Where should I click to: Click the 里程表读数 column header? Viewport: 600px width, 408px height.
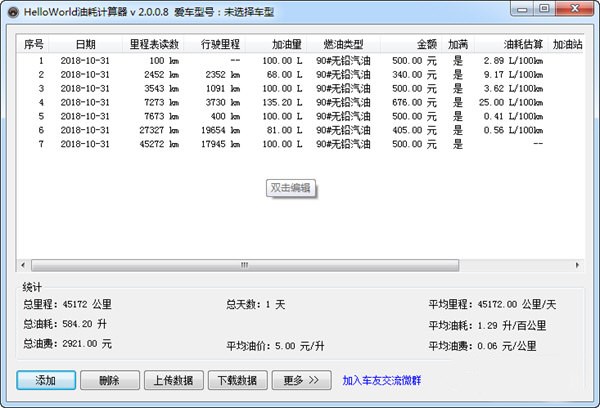(x=153, y=44)
